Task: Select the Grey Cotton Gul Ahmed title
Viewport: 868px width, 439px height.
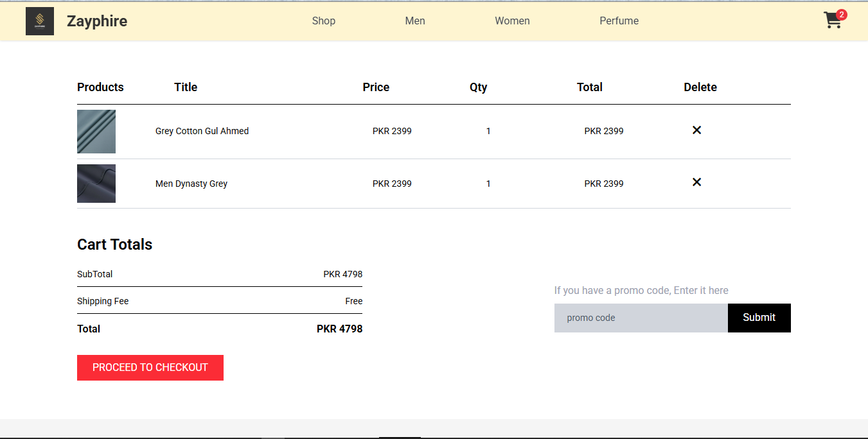Action: click(x=202, y=131)
